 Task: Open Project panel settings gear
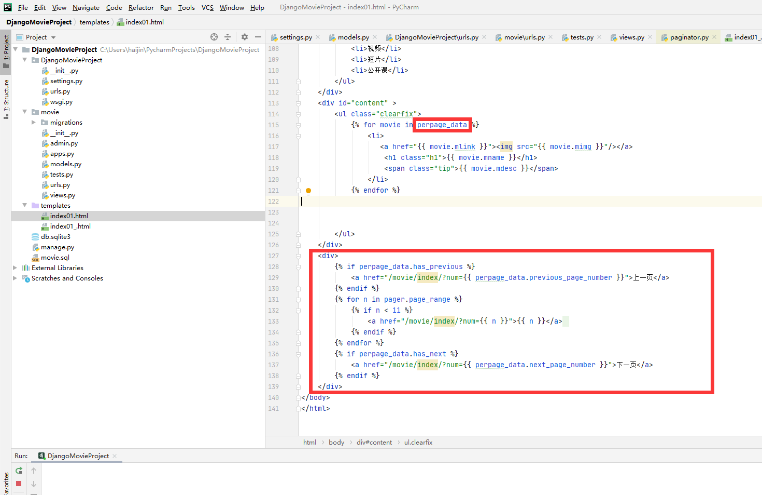coord(244,37)
